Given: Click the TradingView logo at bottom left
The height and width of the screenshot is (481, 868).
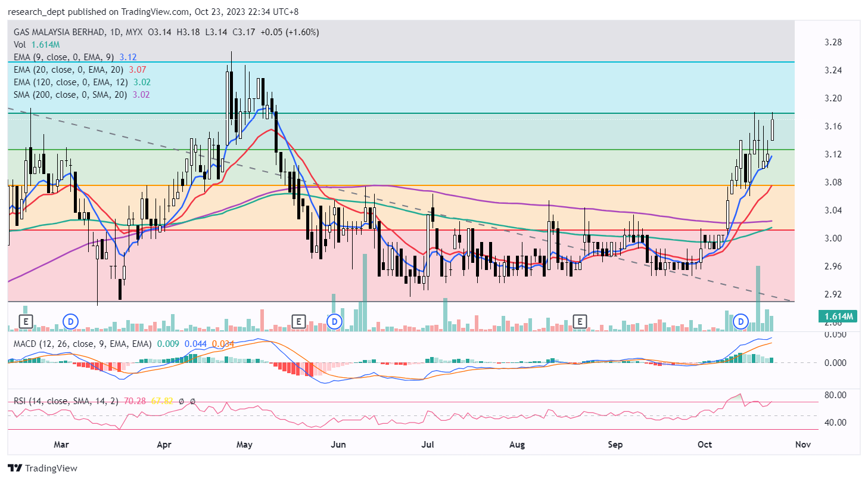Looking at the screenshot, I should (x=42, y=468).
